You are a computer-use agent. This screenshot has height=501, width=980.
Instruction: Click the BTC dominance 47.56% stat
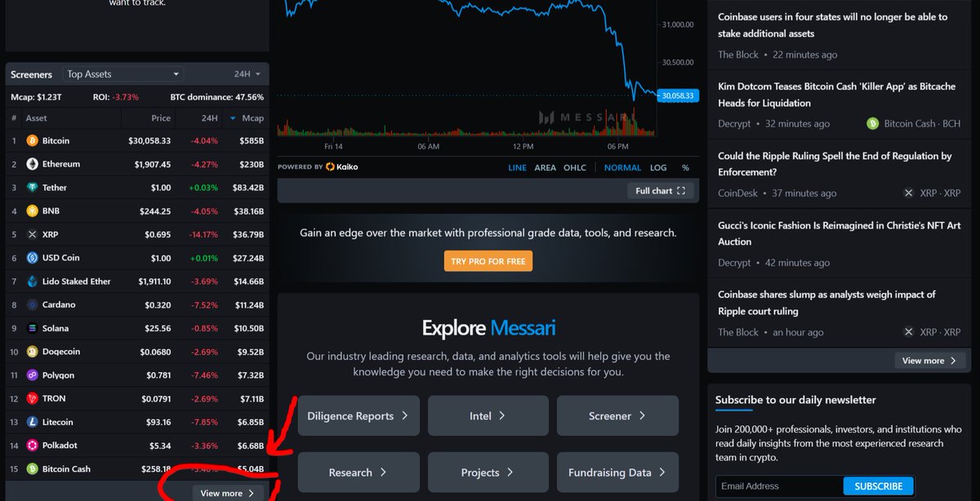[217, 96]
